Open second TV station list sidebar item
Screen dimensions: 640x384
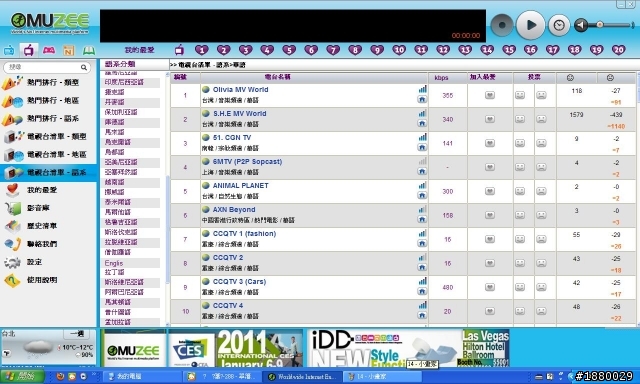[x=48, y=154]
